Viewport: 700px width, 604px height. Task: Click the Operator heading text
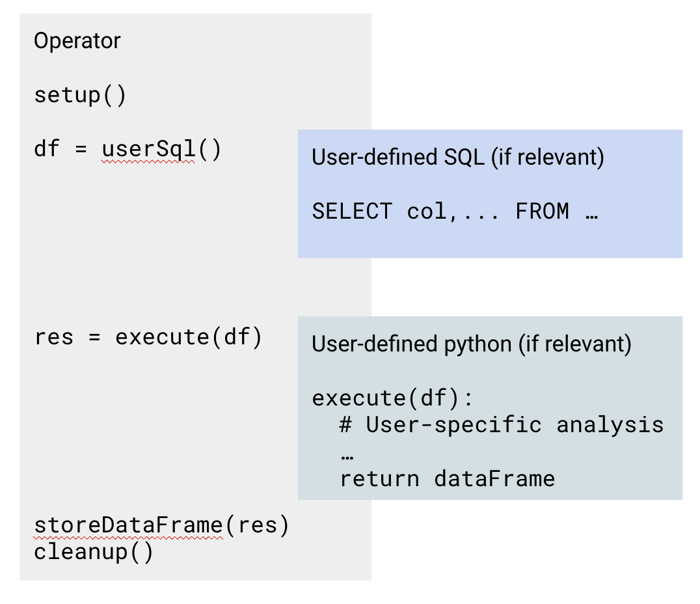[77, 41]
